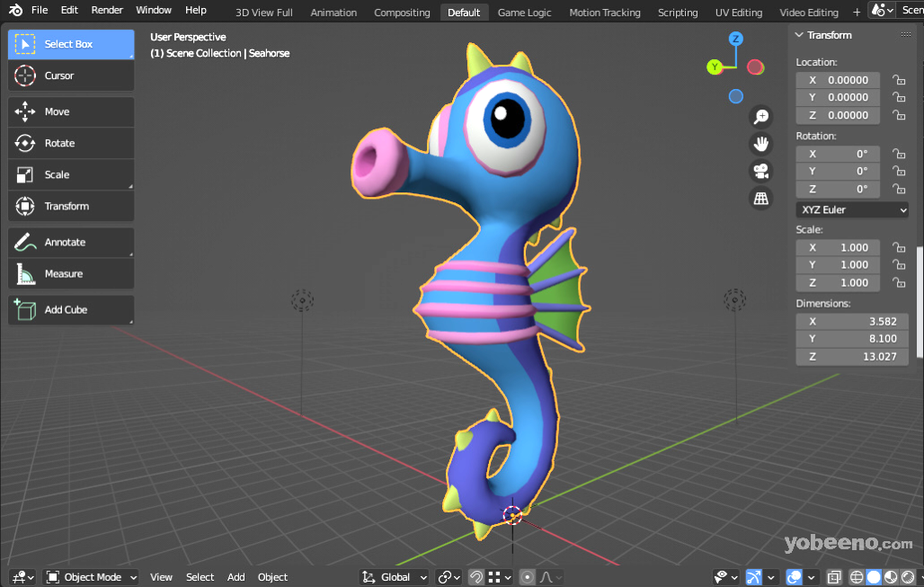Switch to the Scripting workspace tab
Screen dimensions: 924x587
678,13
